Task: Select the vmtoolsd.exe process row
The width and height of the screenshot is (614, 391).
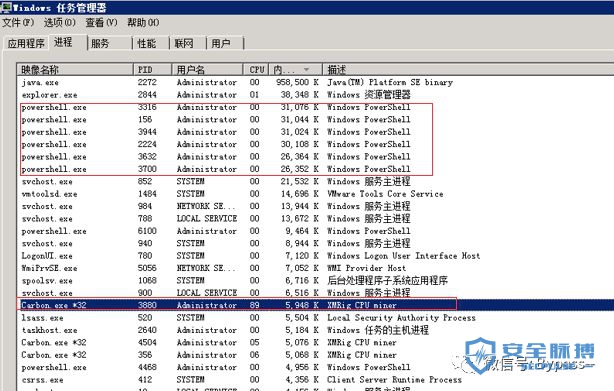Action: [315, 194]
